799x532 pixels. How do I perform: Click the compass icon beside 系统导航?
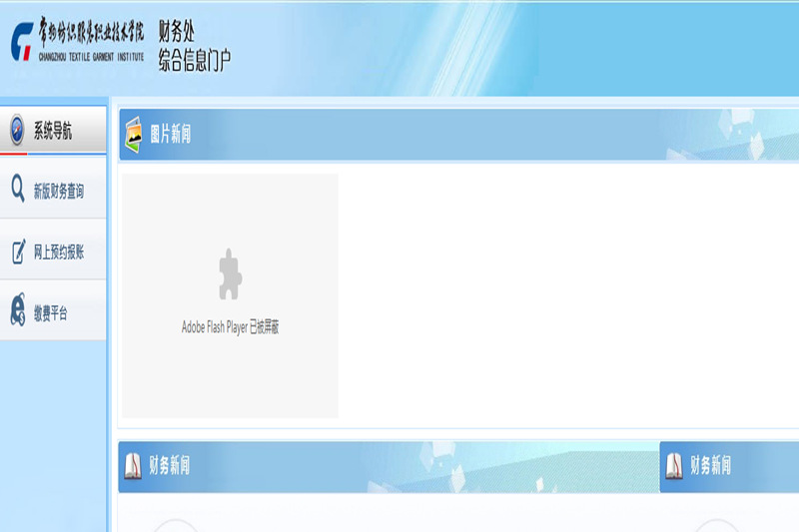(x=17, y=130)
